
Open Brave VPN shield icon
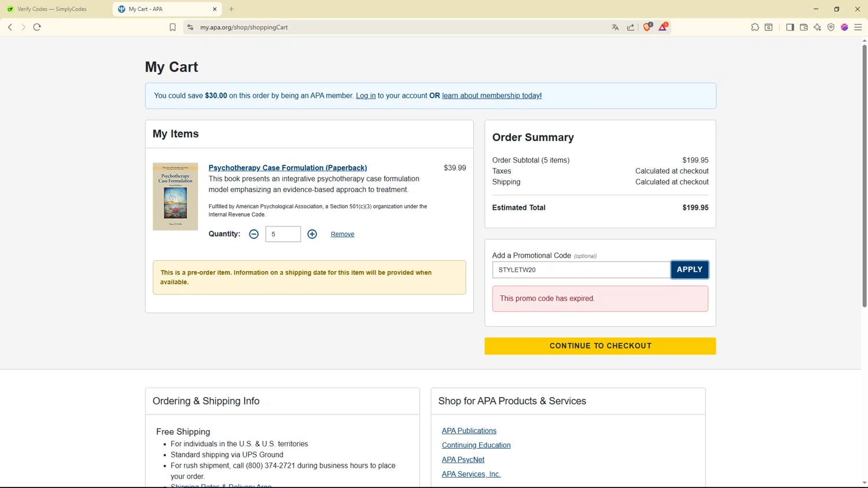click(x=831, y=27)
